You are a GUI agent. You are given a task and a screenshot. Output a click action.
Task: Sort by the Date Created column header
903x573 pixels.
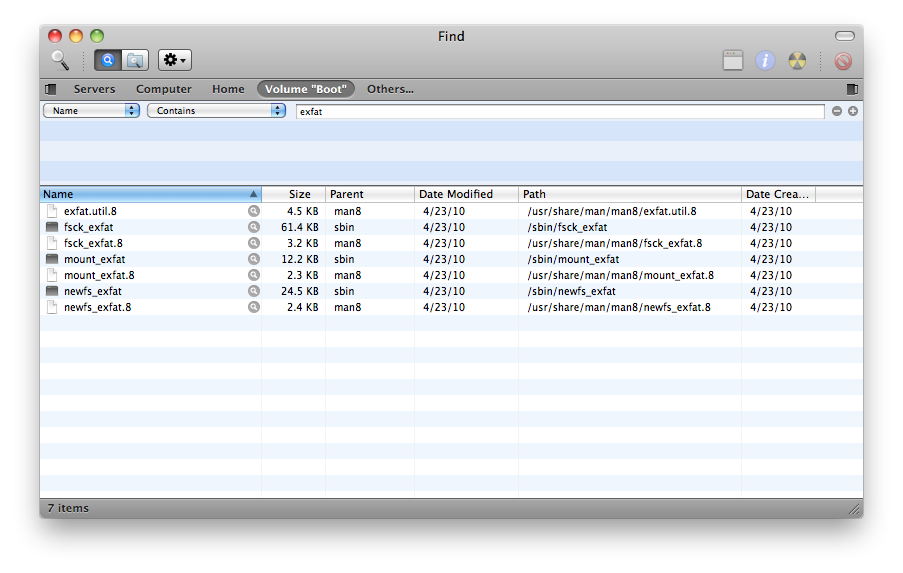click(778, 194)
